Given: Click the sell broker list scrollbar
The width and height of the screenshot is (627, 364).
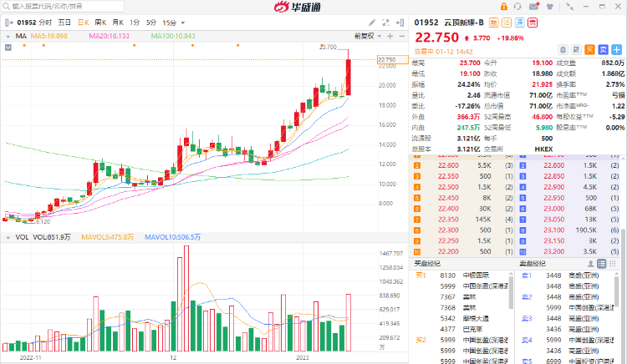Looking at the screenshot, I should point(617,291).
